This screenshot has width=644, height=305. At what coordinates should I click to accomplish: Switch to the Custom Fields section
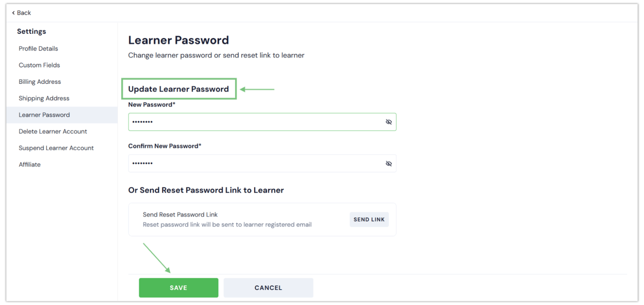pos(39,65)
